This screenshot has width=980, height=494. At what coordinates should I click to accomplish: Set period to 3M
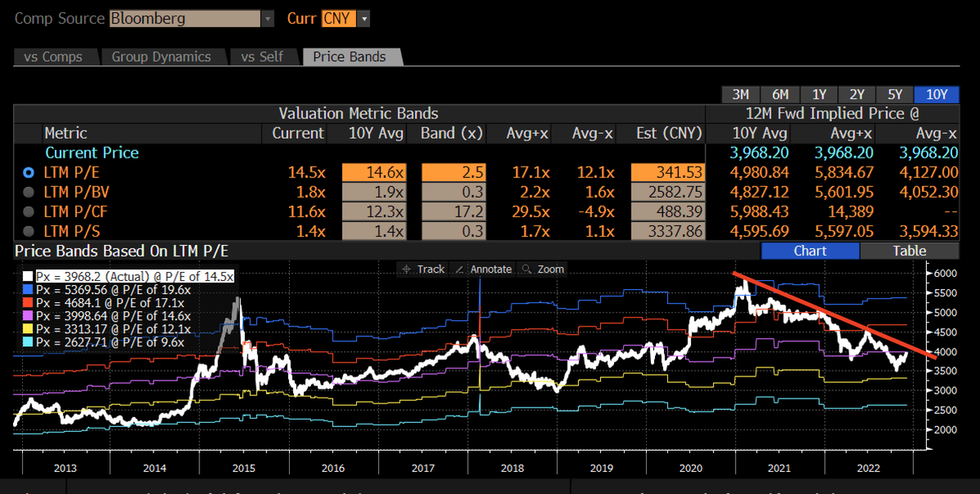[742, 95]
